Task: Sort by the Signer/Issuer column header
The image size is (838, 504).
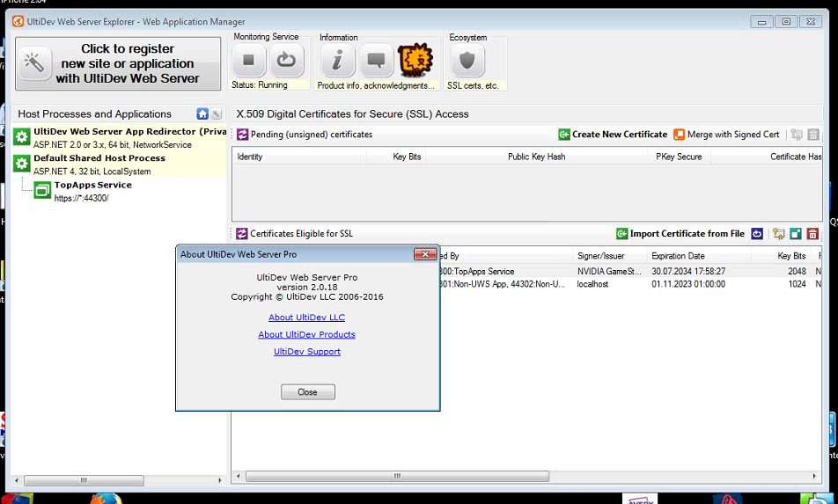Action: (610, 256)
